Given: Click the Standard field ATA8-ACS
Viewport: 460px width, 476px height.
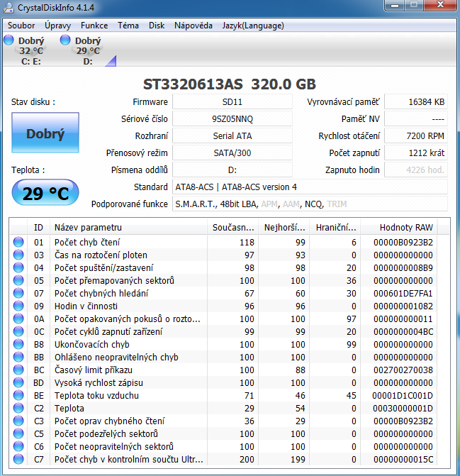Looking at the screenshot, I should click(310, 187).
